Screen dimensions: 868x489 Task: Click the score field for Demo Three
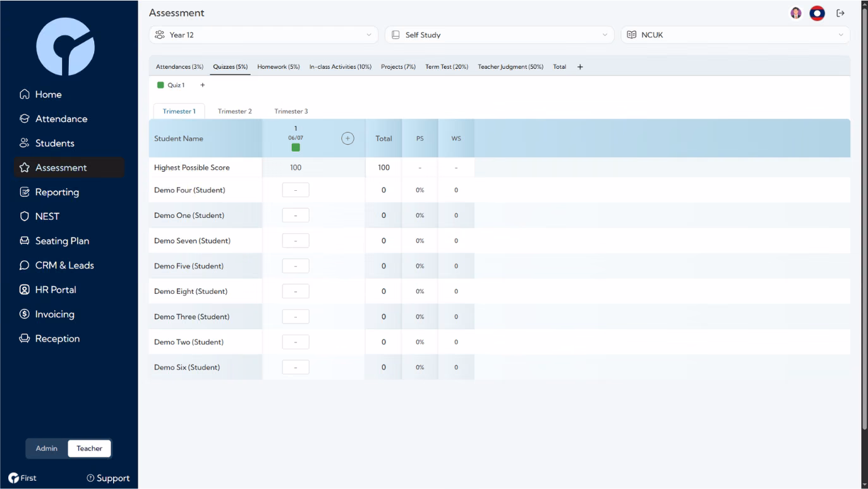pos(296,317)
